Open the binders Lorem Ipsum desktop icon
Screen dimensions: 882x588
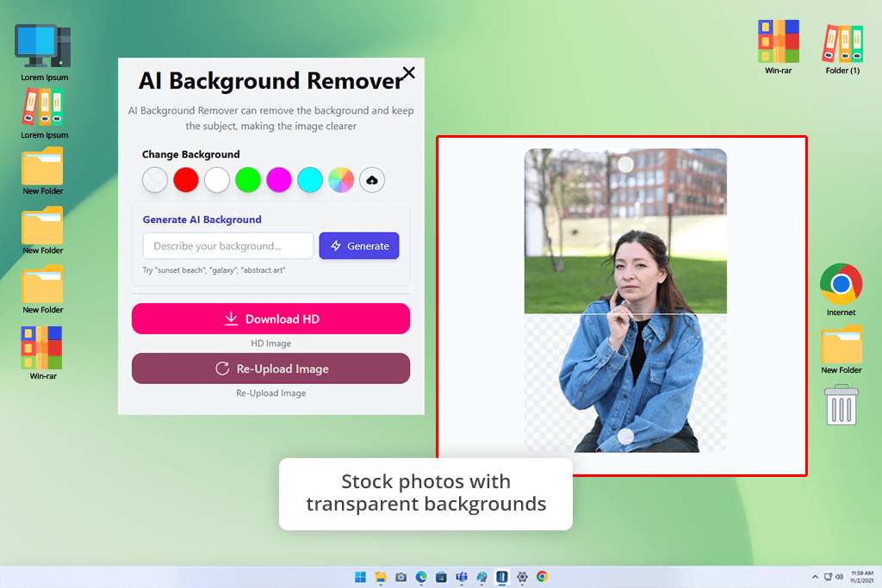coord(44,113)
